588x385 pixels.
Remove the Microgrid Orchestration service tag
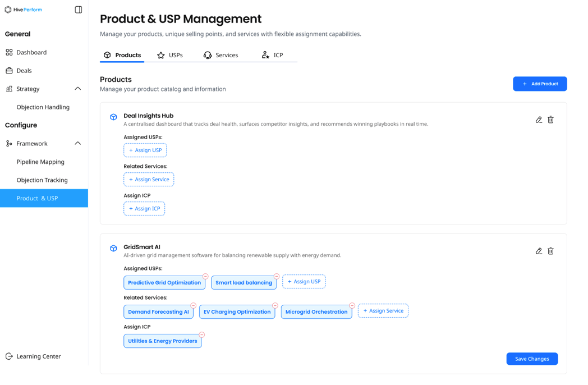[352, 306]
